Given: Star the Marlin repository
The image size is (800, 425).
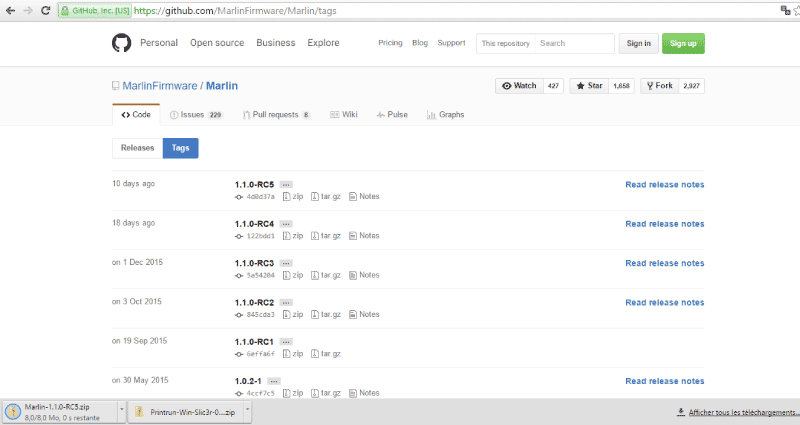Looking at the screenshot, I should pyautogui.click(x=589, y=86).
